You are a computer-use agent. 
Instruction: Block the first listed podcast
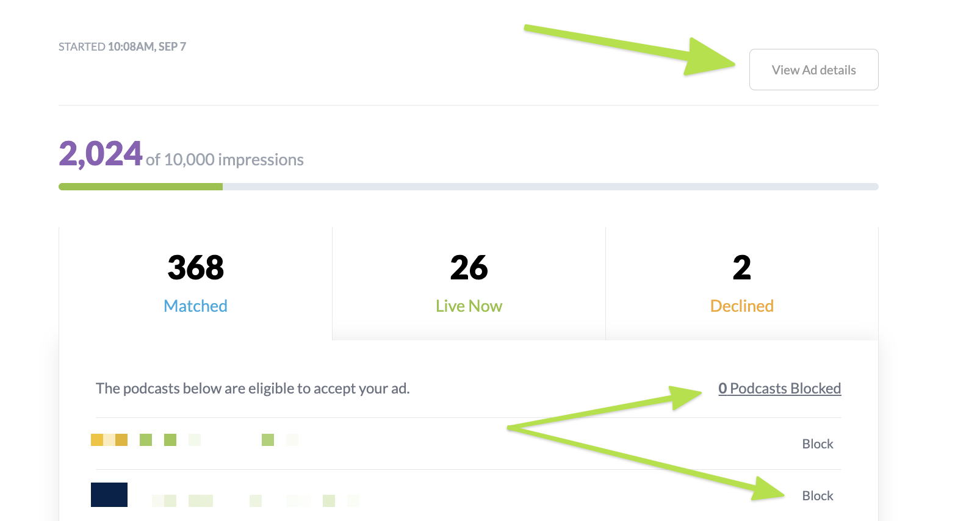click(x=817, y=444)
